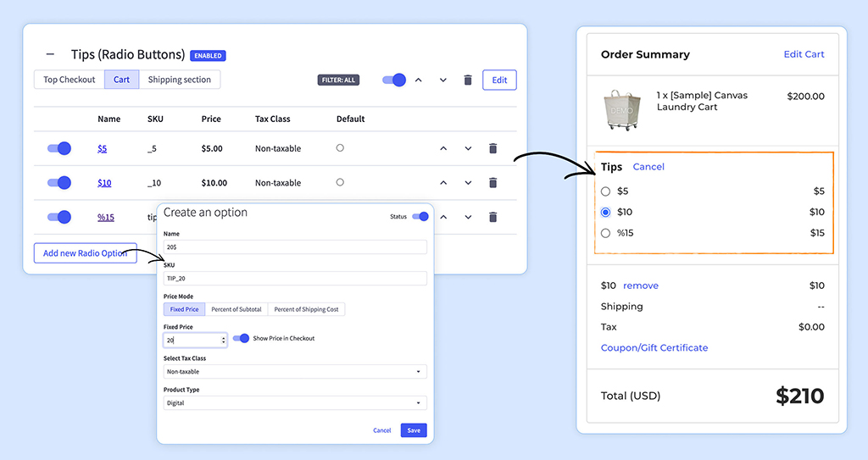
Task: Open the $5 option link
Action: click(x=102, y=148)
